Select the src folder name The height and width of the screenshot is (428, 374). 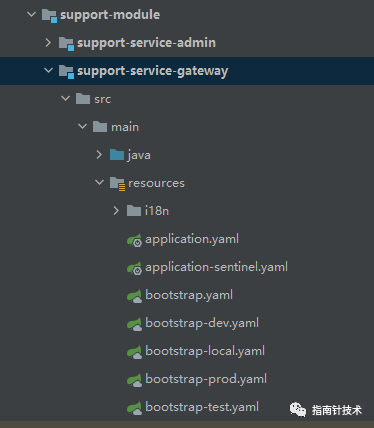click(102, 99)
